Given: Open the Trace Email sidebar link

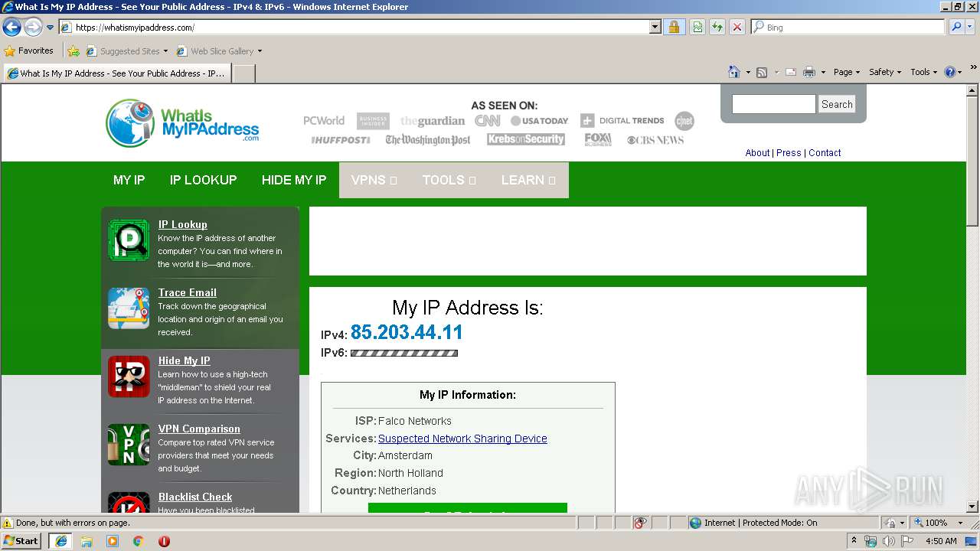Looking at the screenshot, I should tap(187, 292).
